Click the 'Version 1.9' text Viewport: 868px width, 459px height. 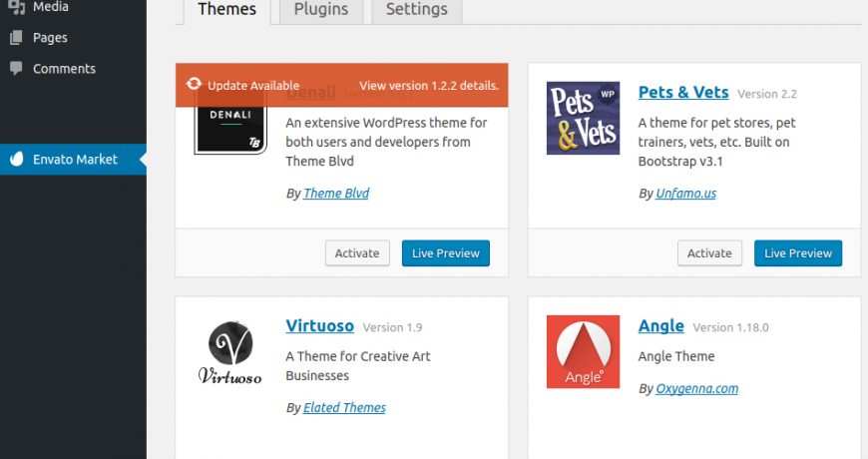pyautogui.click(x=392, y=327)
